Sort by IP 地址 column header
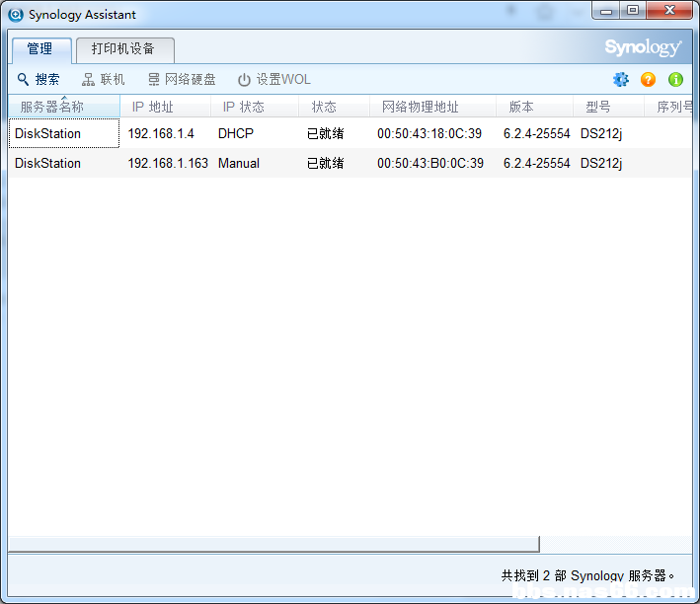The image size is (700, 604). (165, 107)
